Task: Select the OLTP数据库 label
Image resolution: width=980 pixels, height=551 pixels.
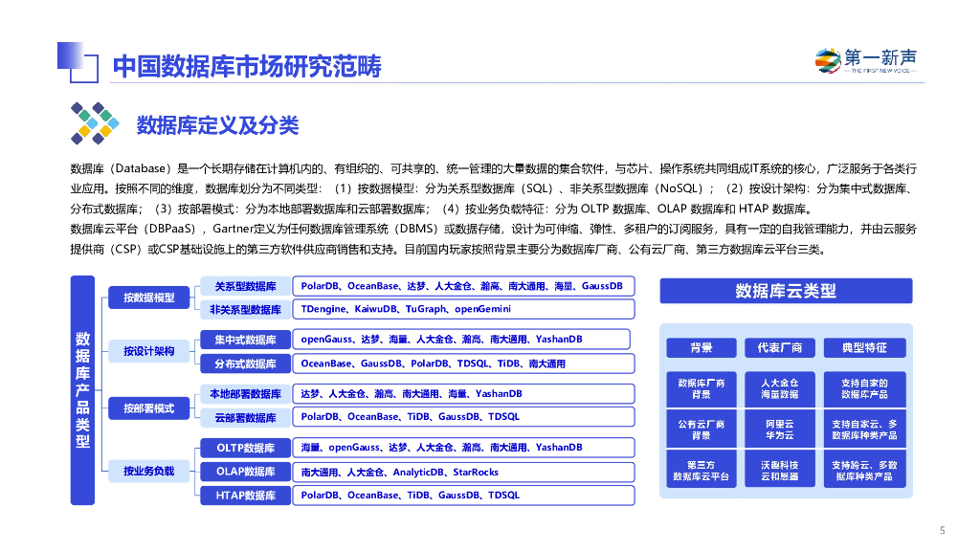Action: click(x=245, y=448)
